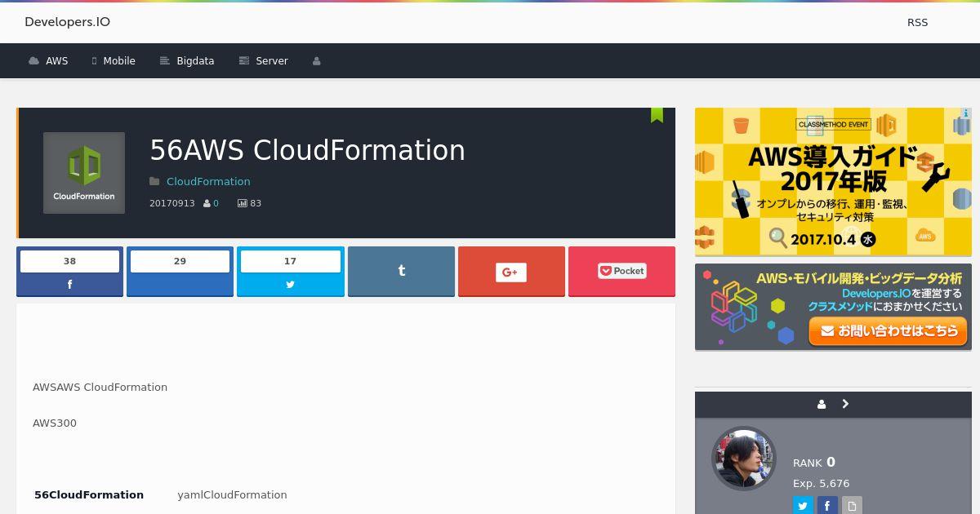Click the list icon beside Bigdata
The image size is (980, 514).
164,61
